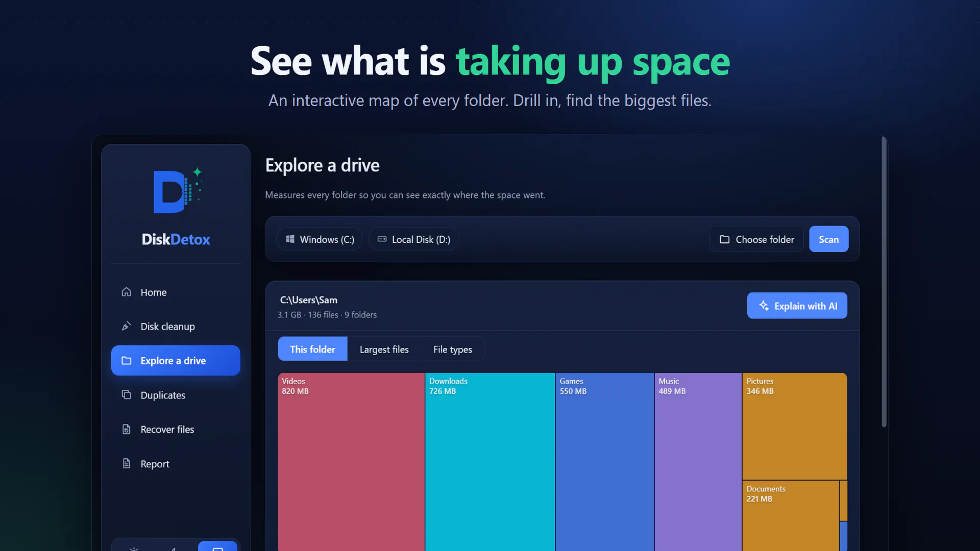The image size is (980, 551).
Task: Click the Duplicates copy icon in the sidebar
Action: pyautogui.click(x=127, y=395)
